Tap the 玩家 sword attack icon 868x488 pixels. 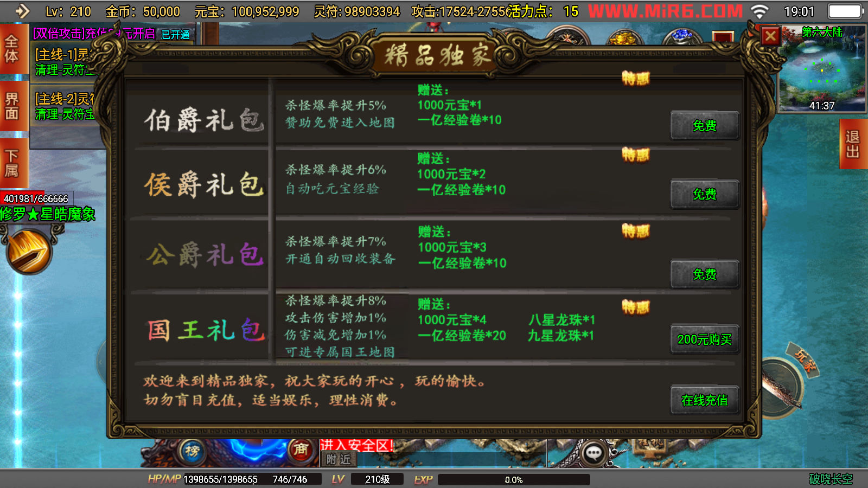[x=787, y=380]
